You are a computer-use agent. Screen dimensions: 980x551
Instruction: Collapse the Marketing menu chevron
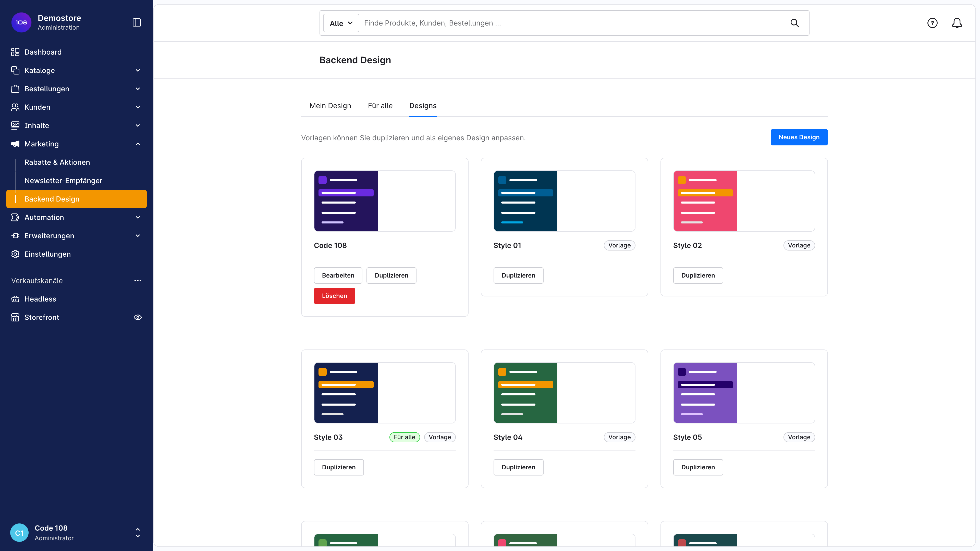(x=138, y=144)
